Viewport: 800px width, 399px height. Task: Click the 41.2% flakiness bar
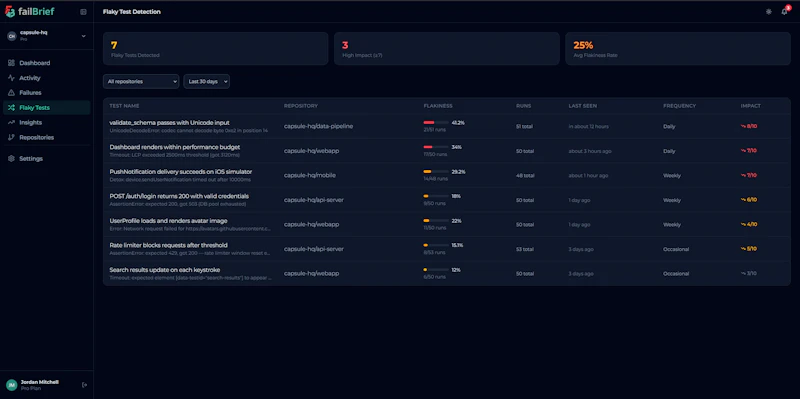tap(436, 122)
